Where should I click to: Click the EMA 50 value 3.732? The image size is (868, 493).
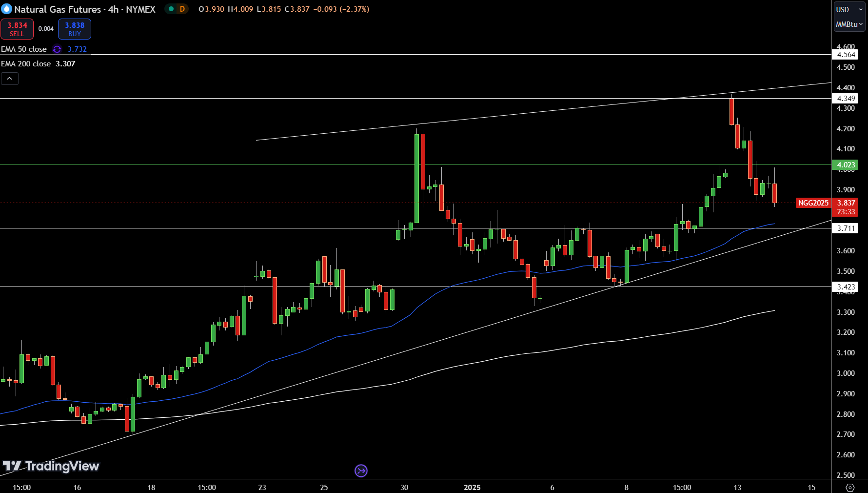click(77, 49)
